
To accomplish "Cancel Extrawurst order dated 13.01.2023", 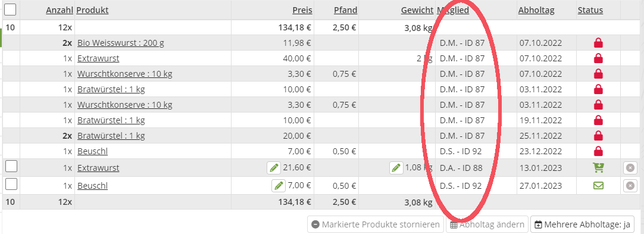I will point(630,168).
